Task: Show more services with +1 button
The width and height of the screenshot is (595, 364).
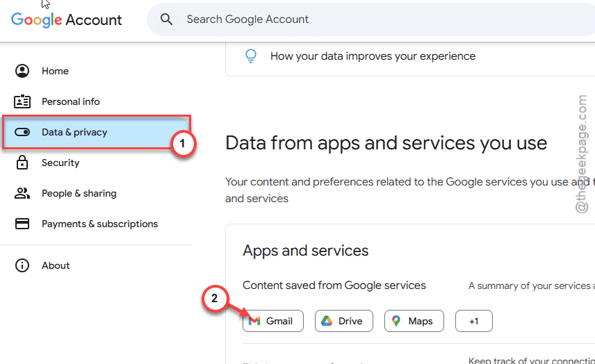Action: [x=474, y=321]
